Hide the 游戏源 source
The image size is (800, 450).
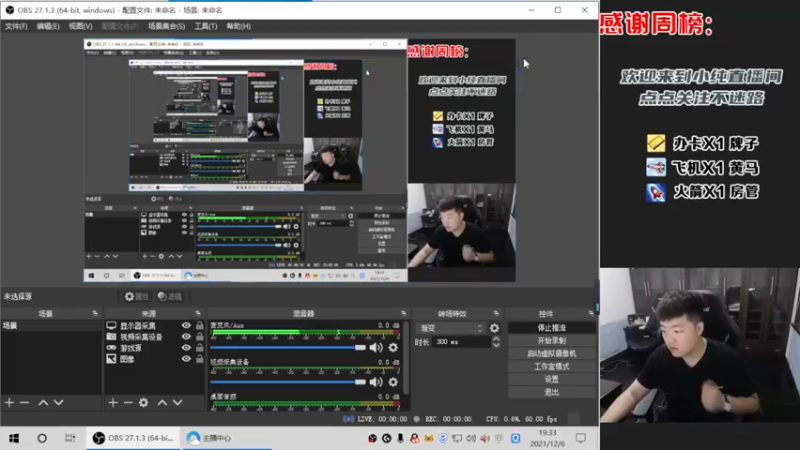[186, 348]
